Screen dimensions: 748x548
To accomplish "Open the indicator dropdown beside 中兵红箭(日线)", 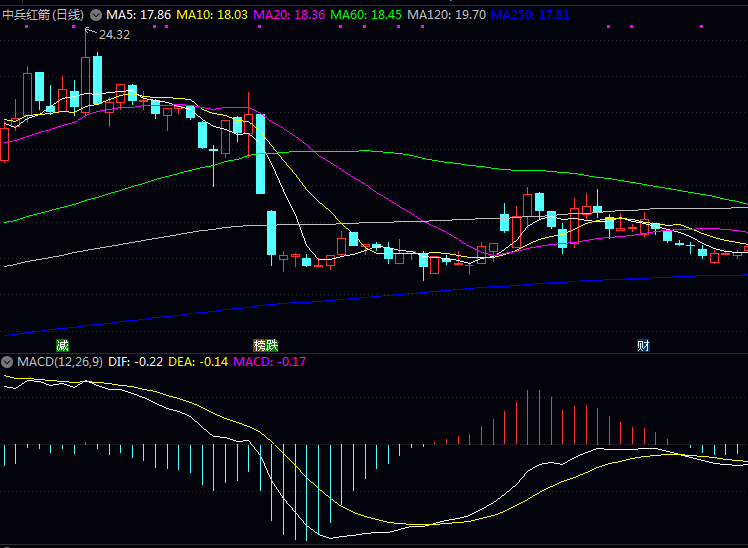I will tap(96, 15).
